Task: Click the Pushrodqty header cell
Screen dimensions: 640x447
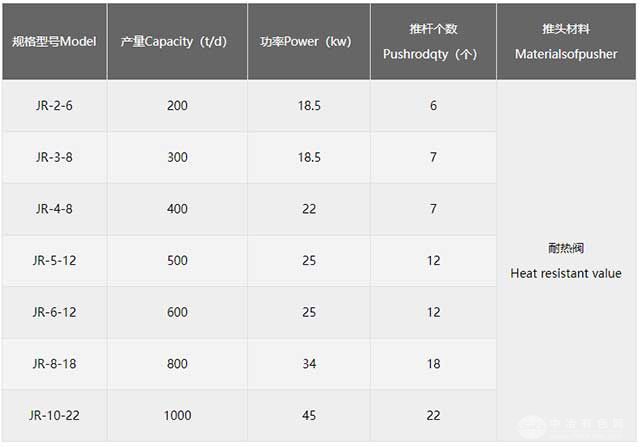Action: coord(433,41)
